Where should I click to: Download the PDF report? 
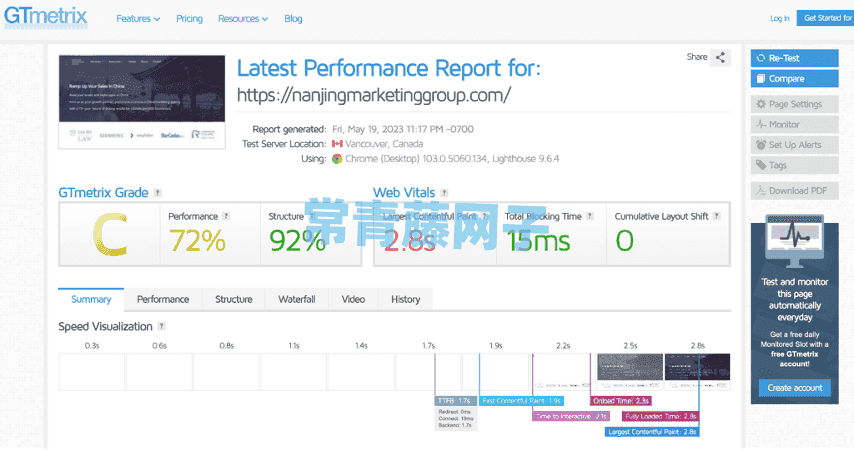795,191
